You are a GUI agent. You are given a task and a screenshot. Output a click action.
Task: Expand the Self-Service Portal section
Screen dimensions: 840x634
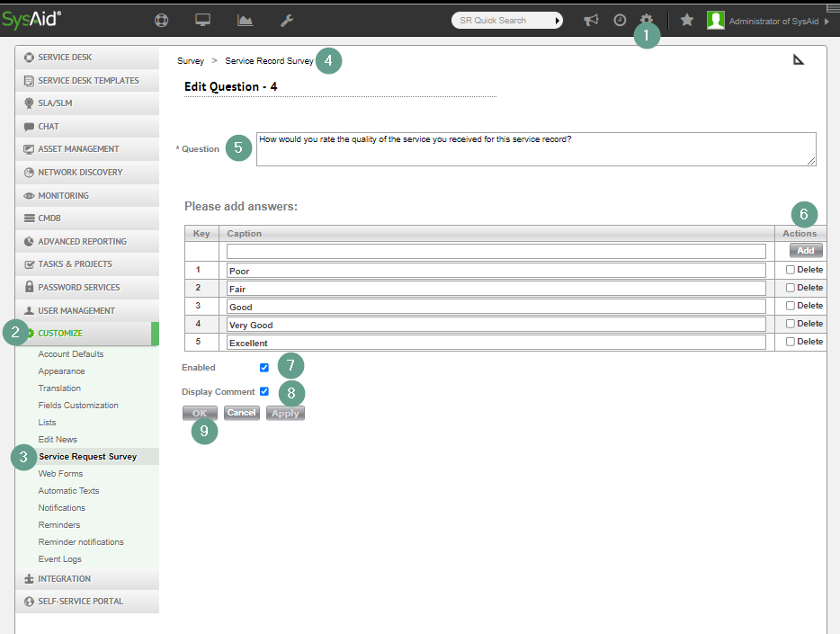tap(86, 602)
